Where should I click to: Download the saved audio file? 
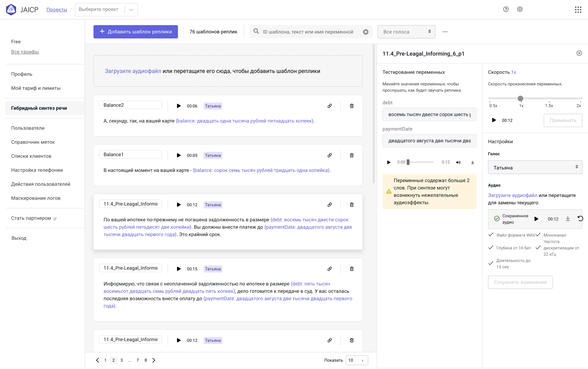point(568,219)
